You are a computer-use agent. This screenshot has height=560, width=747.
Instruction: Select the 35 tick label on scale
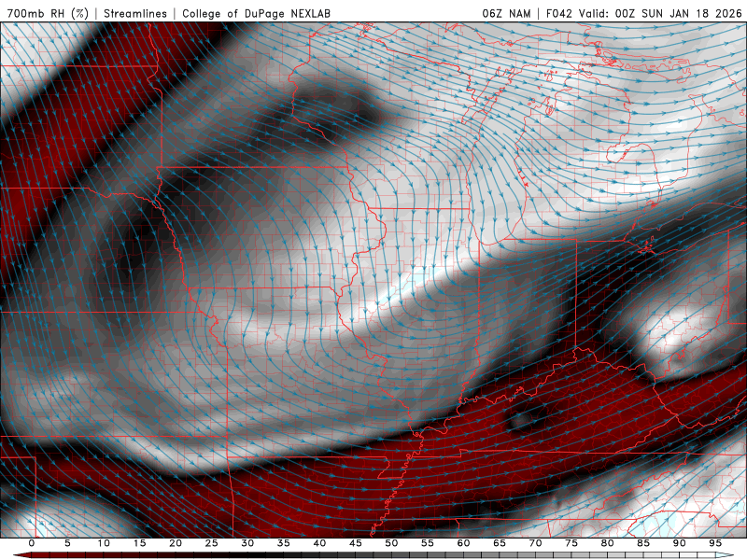284,543
